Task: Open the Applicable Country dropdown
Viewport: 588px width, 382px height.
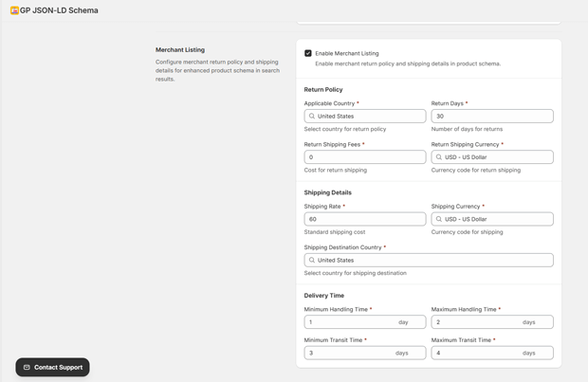Action: point(370,116)
